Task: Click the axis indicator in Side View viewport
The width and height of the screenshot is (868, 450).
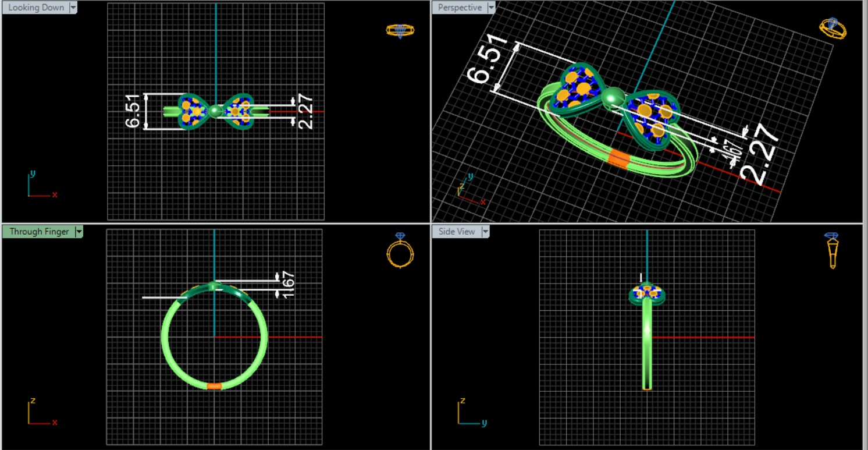Action: (x=470, y=412)
